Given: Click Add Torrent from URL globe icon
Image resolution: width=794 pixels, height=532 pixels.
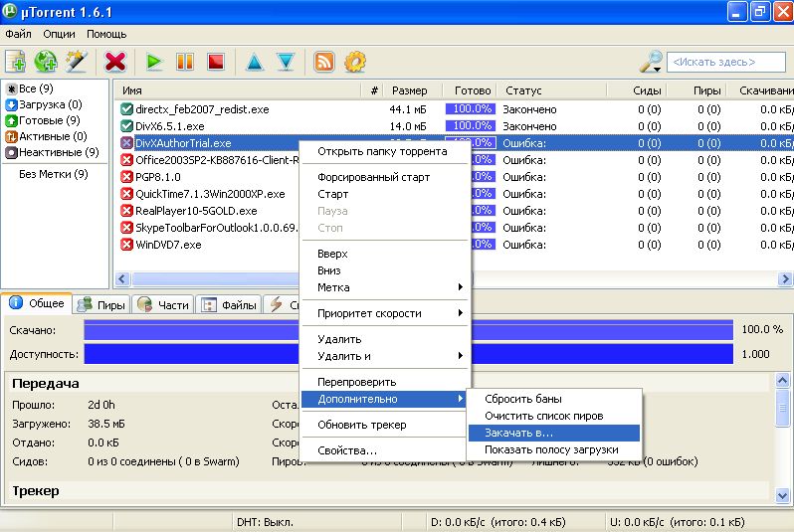Looking at the screenshot, I should [x=46, y=62].
